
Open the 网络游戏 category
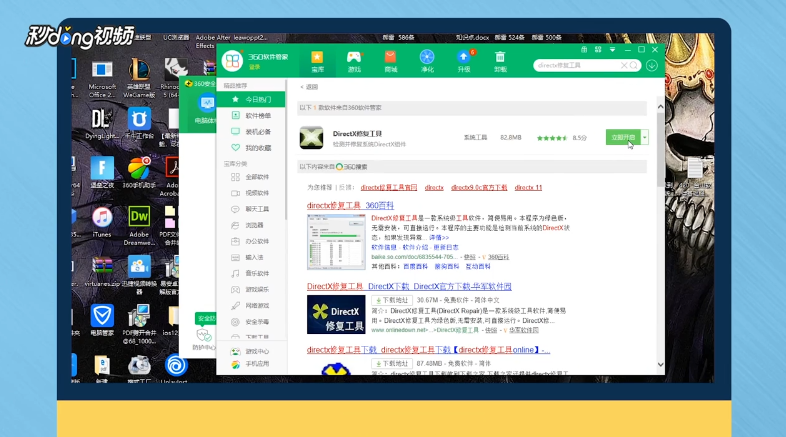pos(251,306)
